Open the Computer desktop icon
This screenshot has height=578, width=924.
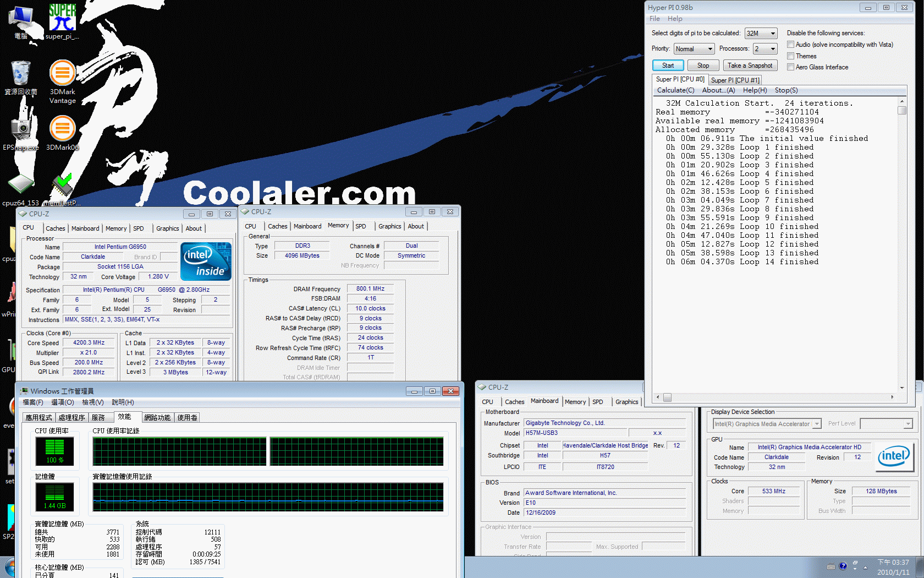(21, 22)
